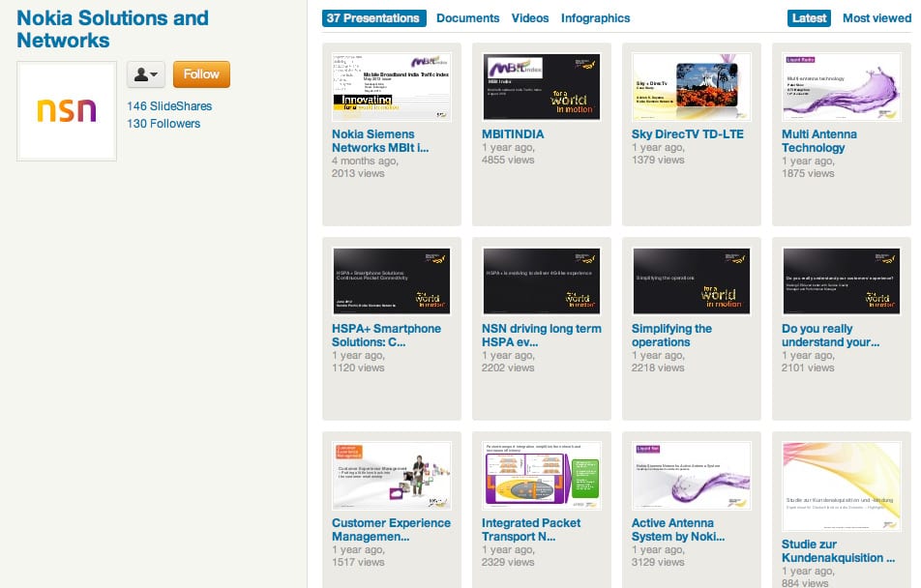
Task: Click the Simplifying the operations title link
Action: [x=671, y=336]
